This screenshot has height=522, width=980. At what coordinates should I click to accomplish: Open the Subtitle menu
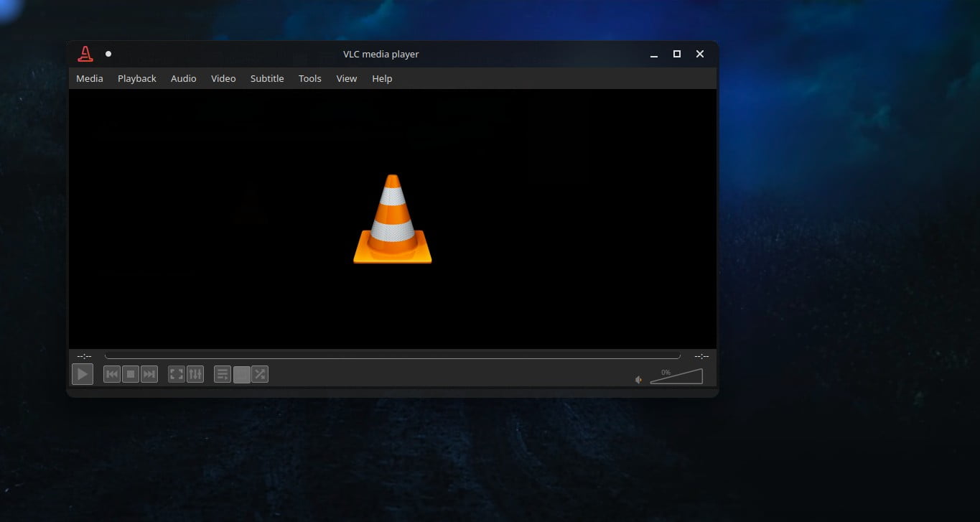(267, 78)
